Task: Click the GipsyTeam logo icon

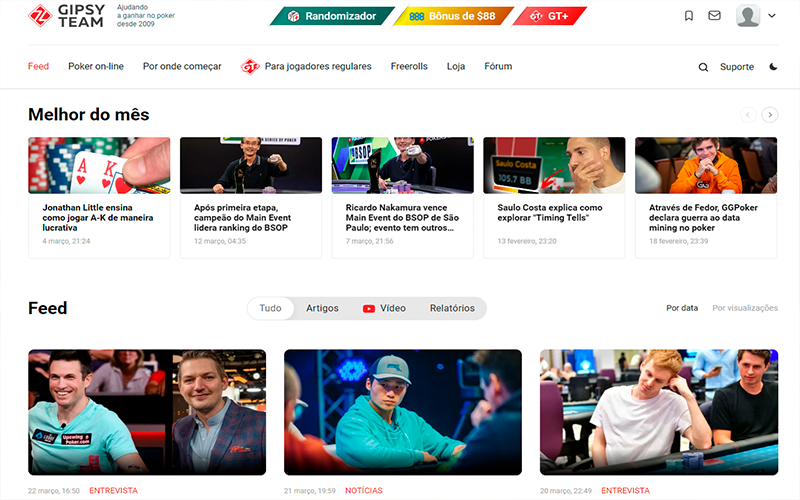Action: [x=40, y=16]
